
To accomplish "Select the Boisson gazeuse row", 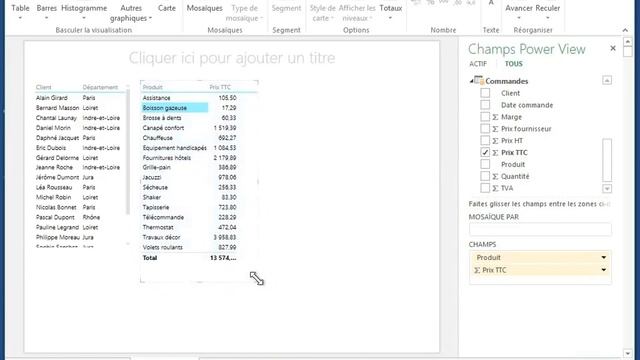I will tap(175, 108).
